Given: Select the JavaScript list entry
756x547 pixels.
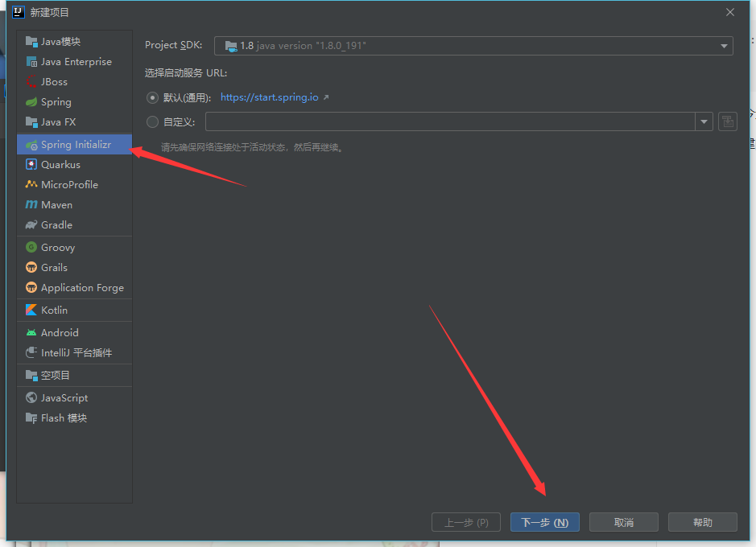Looking at the screenshot, I should 74,397.
